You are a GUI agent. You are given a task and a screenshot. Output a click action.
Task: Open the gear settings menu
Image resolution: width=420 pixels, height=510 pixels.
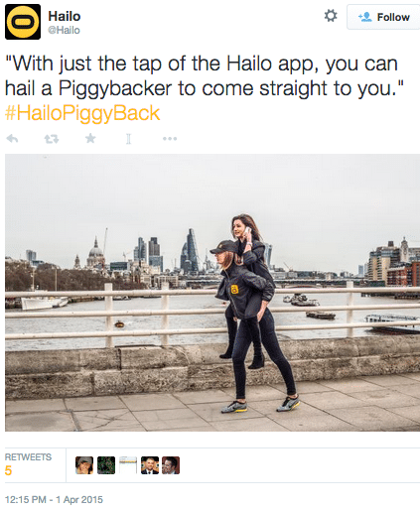point(331,16)
